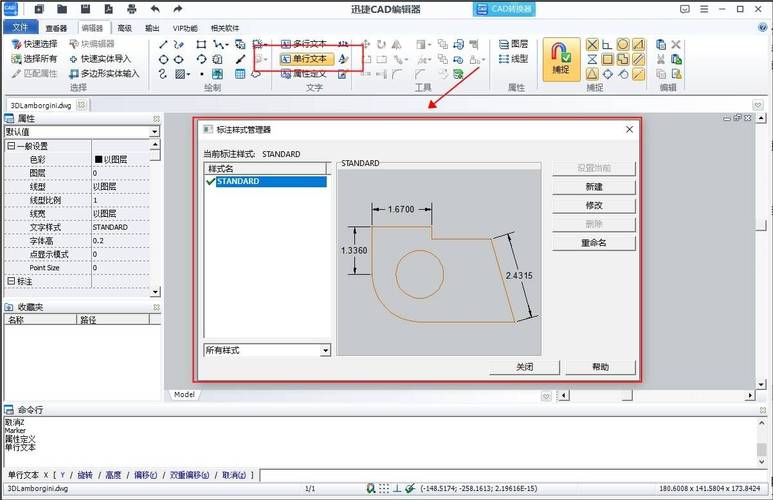Open the Layers (图层) manager
The image size is (773, 500).
[x=513, y=44]
